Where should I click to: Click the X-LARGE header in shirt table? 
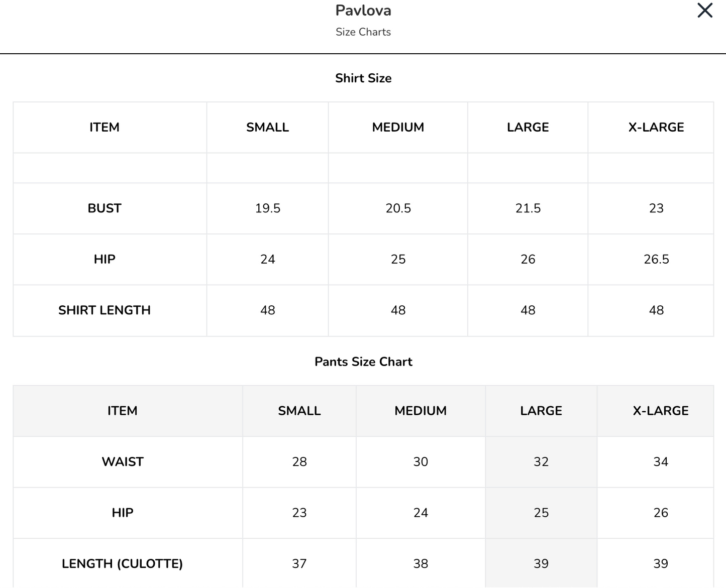tap(656, 127)
